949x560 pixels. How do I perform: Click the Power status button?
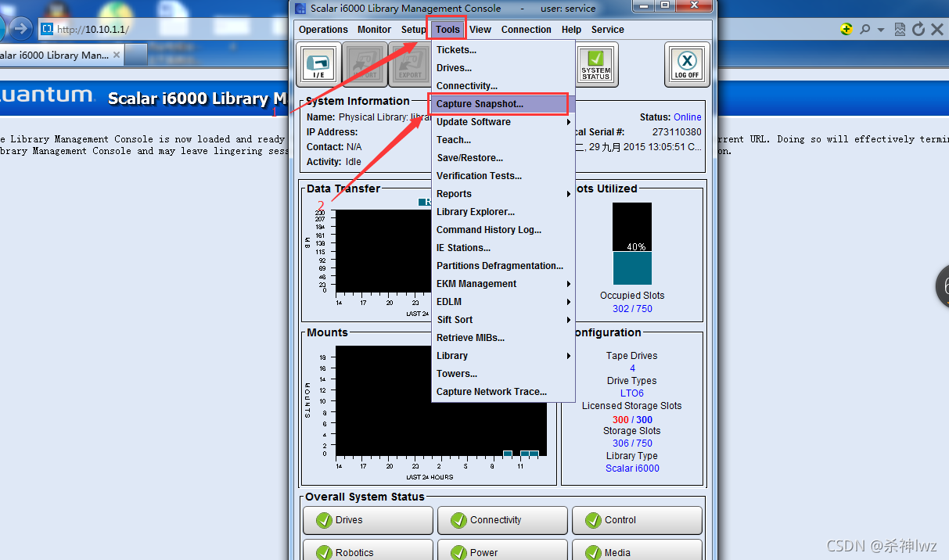(502, 551)
